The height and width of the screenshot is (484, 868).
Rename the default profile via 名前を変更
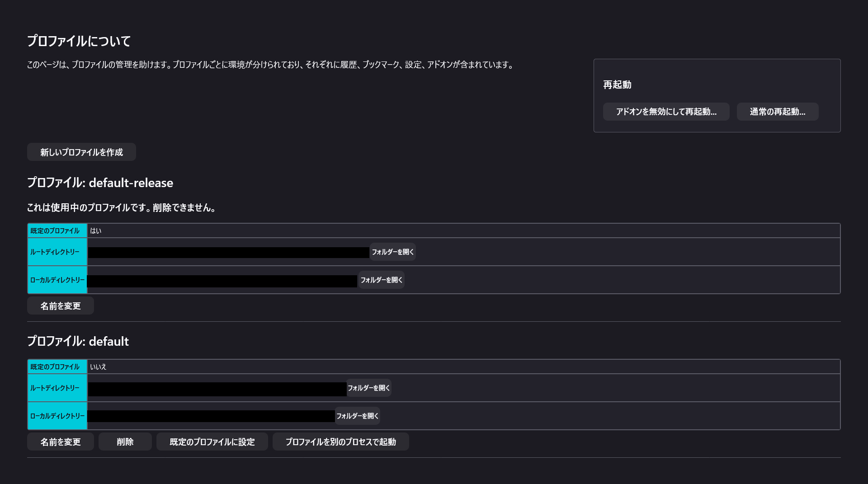pyautogui.click(x=61, y=442)
